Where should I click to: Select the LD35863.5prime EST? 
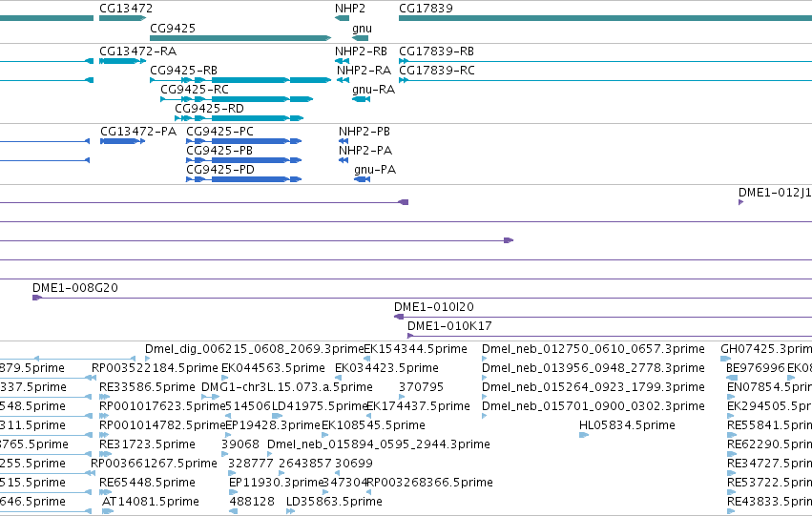click(334, 502)
